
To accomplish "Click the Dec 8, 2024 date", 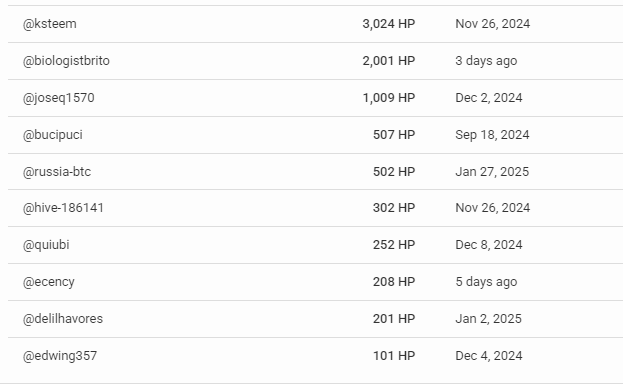I will (489, 245).
